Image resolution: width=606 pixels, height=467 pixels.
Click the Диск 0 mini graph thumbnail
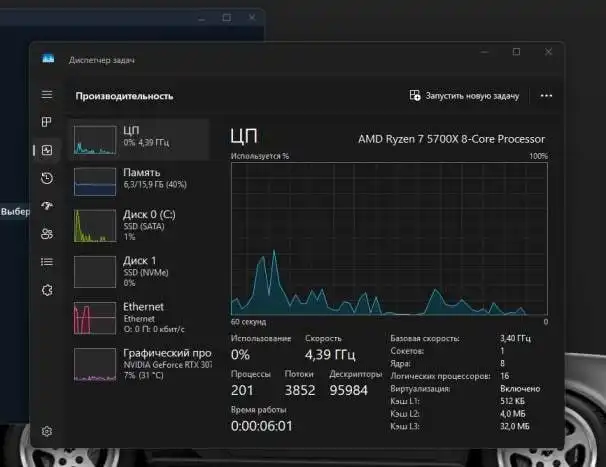95,226
